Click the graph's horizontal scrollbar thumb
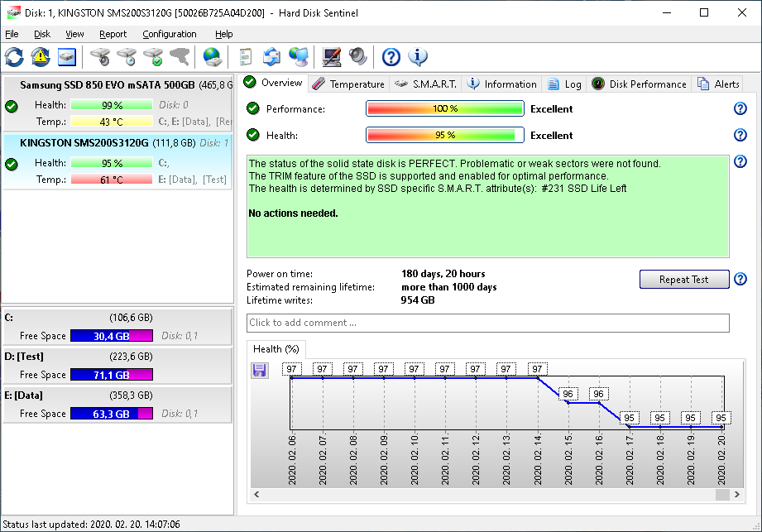762x532 pixels. coord(722,494)
